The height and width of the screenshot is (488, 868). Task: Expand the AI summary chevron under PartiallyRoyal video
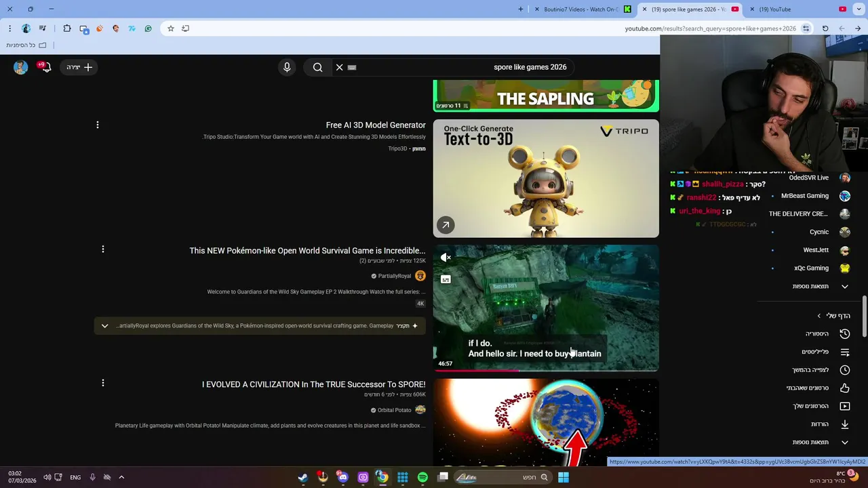[104, 326]
